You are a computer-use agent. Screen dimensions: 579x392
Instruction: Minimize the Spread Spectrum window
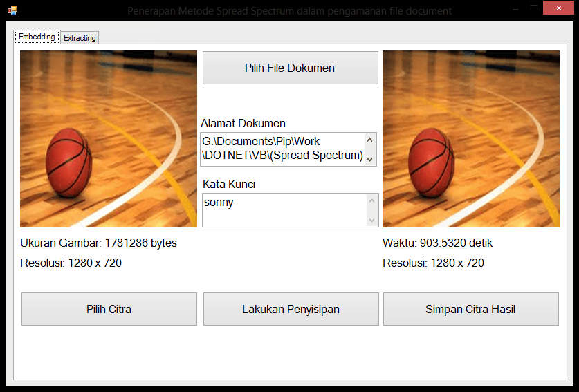[515, 9]
